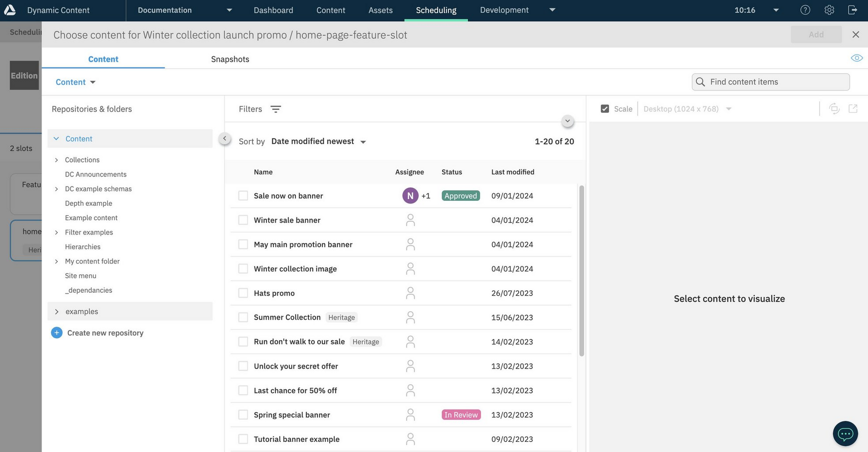Select the Content tab
The height and width of the screenshot is (452, 868).
tap(103, 59)
